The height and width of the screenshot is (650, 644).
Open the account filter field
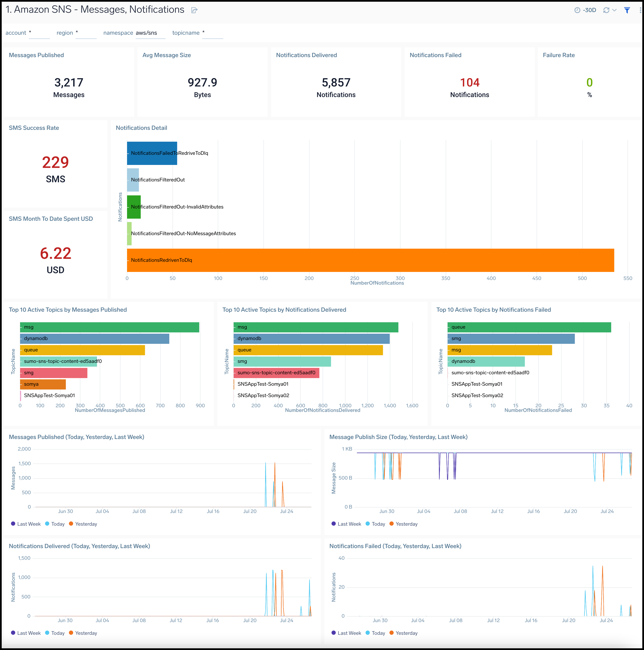(x=39, y=33)
